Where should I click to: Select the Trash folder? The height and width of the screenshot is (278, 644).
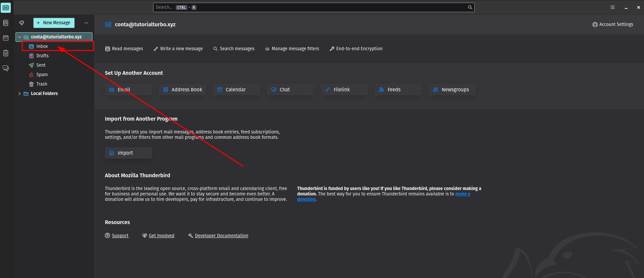pyautogui.click(x=41, y=84)
